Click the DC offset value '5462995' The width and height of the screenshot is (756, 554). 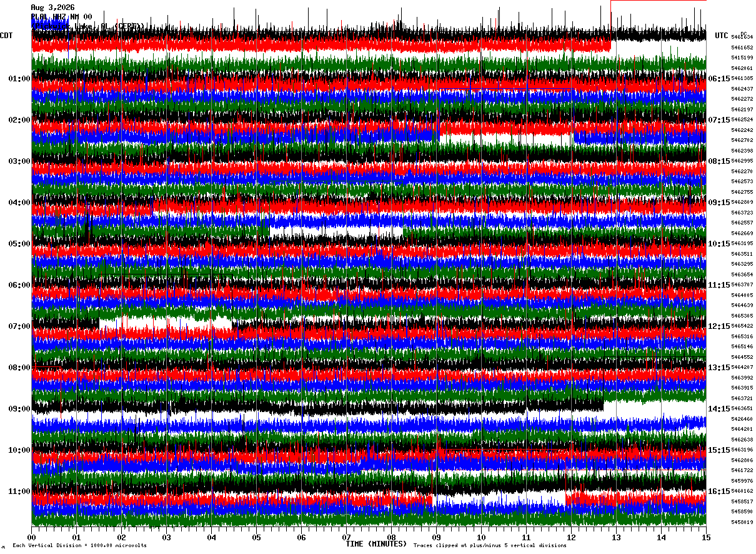tap(742, 161)
